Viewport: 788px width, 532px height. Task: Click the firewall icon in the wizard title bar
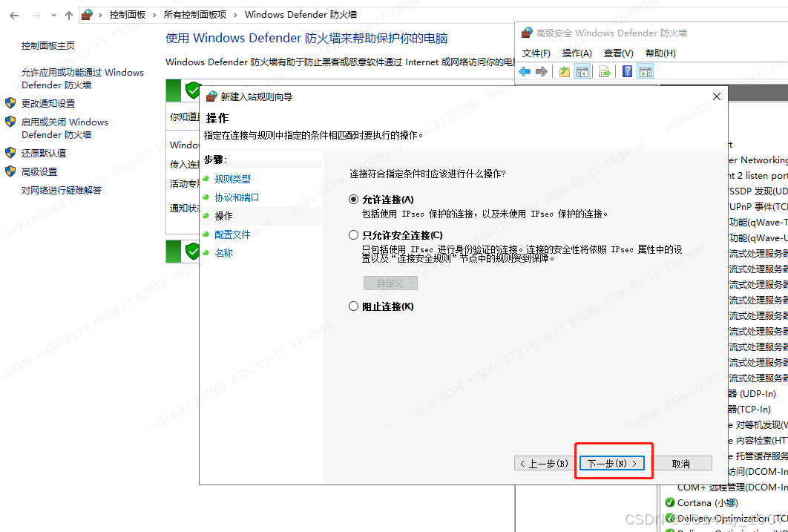click(211, 96)
